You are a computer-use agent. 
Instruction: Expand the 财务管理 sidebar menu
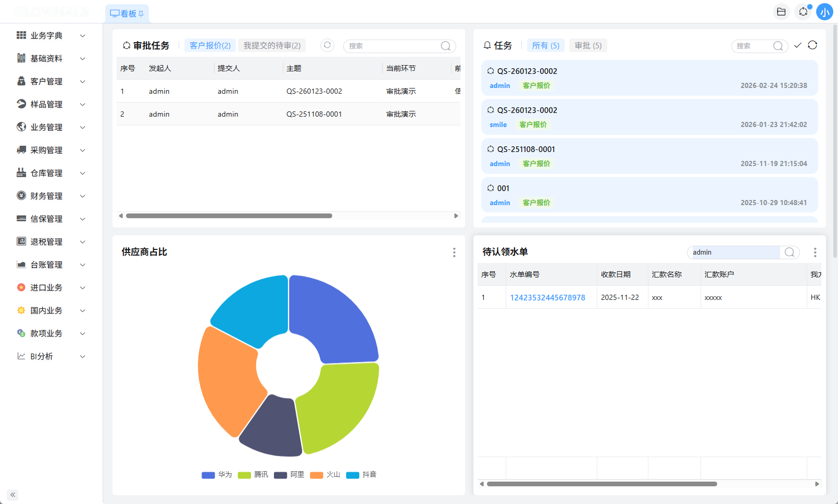[x=51, y=196]
